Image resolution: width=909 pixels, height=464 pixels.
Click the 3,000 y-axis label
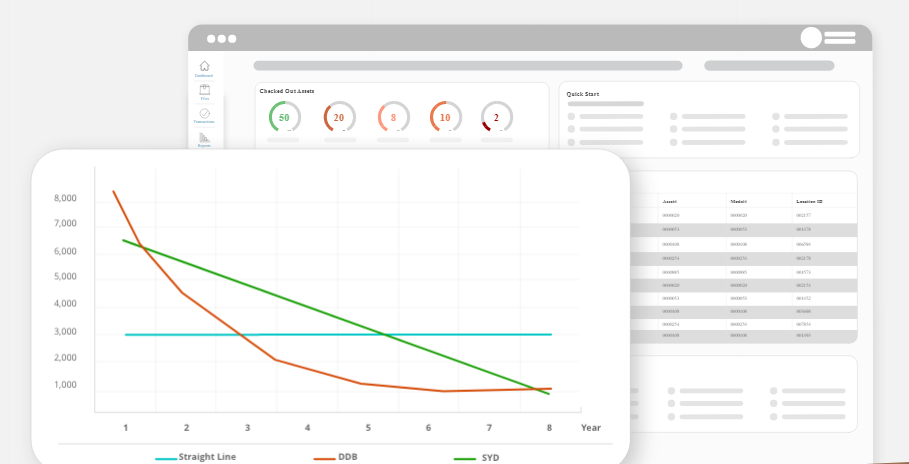pos(66,332)
